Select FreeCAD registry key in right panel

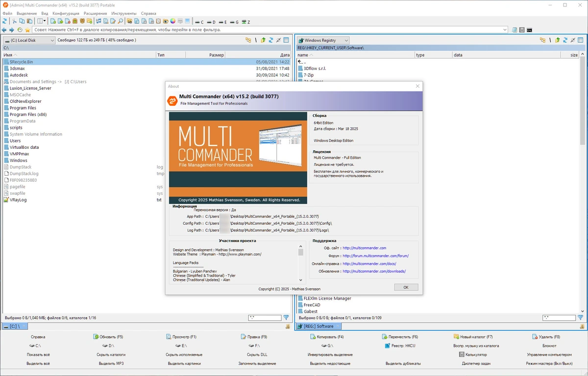tap(312, 305)
